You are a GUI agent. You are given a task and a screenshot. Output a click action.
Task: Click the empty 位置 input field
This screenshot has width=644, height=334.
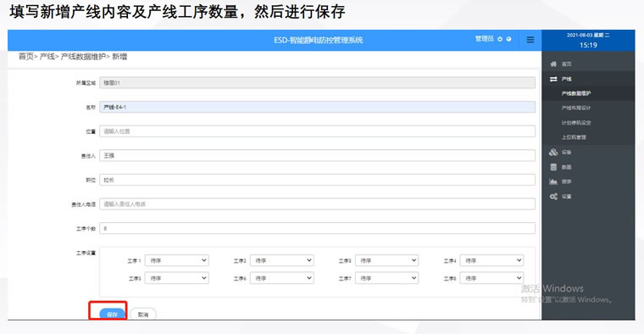(317, 131)
